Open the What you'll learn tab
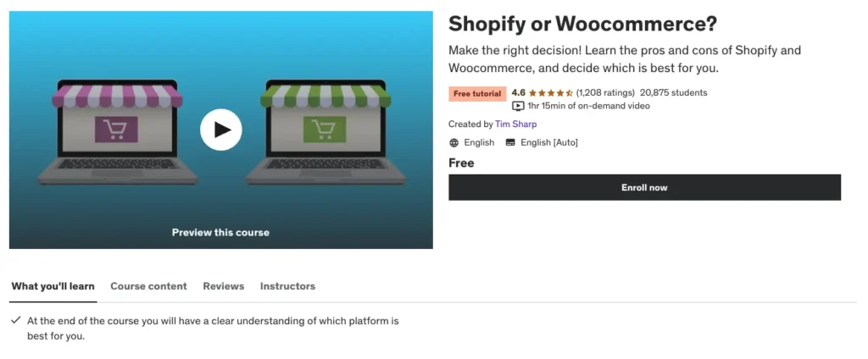Viewport: 868px width, 359px height. [53, 286]
